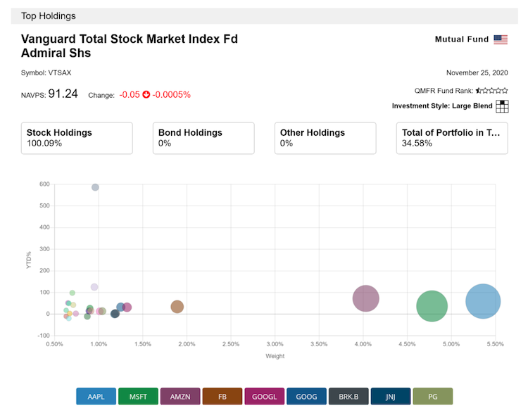Click the Total of Portfolio 34.58% card

452,138
